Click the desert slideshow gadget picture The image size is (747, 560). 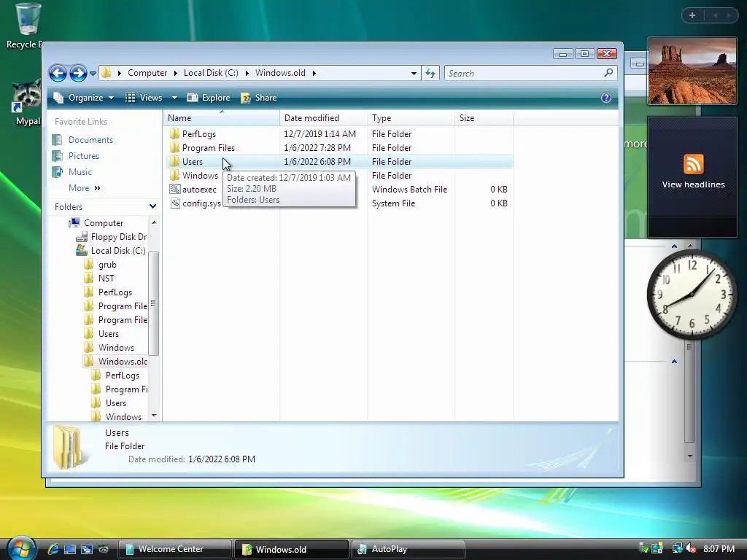click(692, 71)
